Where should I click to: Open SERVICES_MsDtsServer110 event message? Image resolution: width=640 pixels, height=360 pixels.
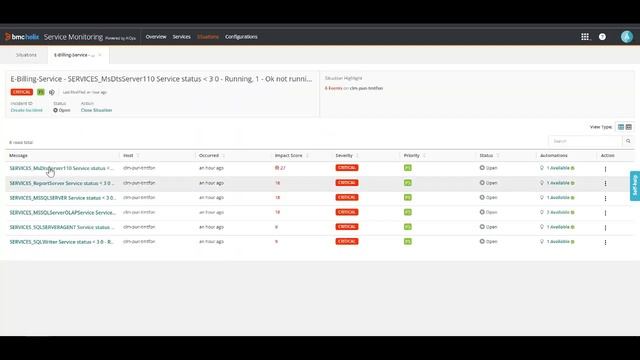coord(62,168)
